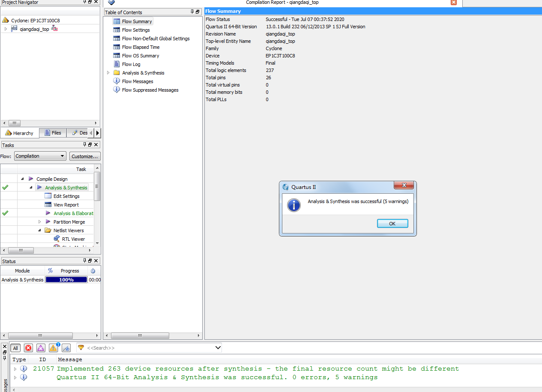Open Flow Summary in Table of Contents

point(137,21)
